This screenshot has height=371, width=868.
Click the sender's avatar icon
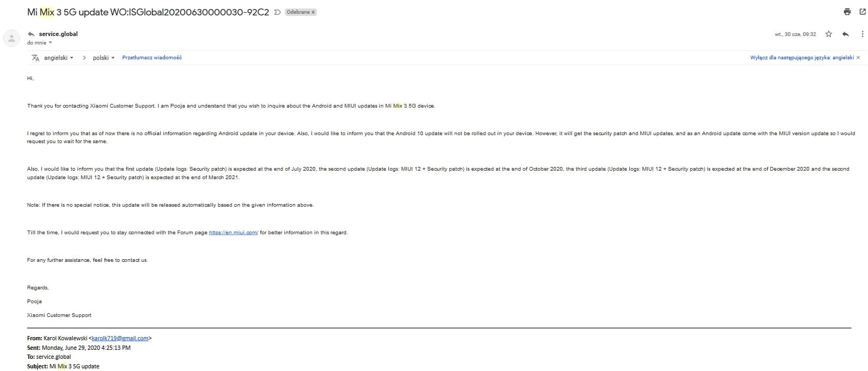(12, 38)
